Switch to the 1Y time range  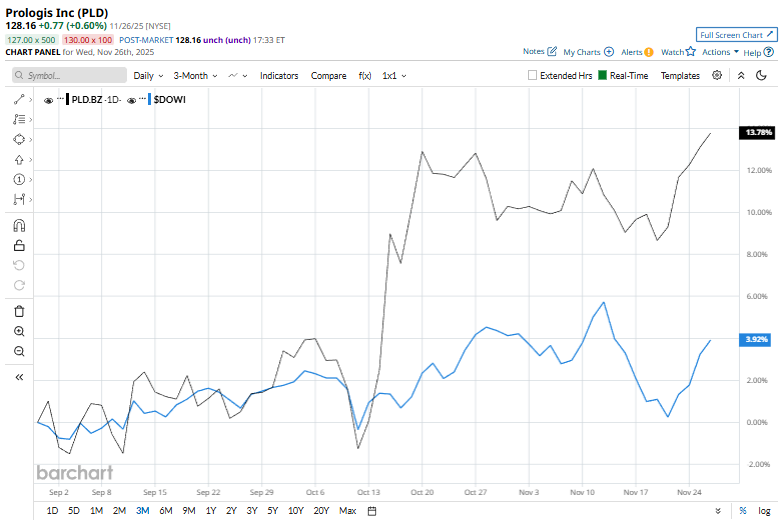tap(210, 511)
